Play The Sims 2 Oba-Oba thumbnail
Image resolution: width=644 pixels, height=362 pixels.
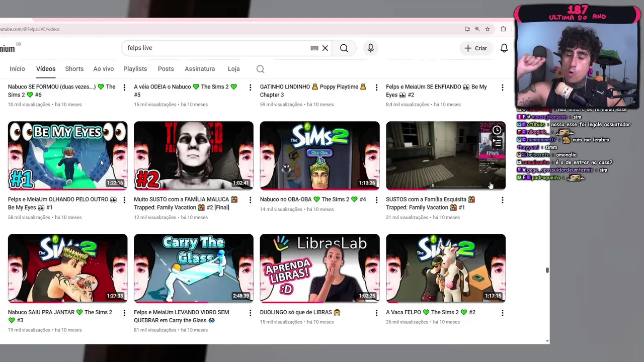319,155
